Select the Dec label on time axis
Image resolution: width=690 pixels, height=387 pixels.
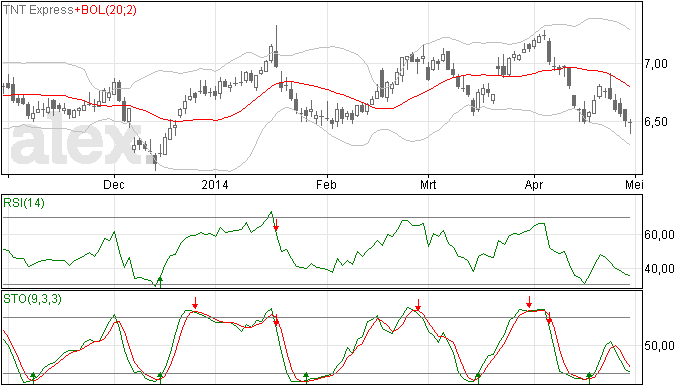tap(114, 184)
